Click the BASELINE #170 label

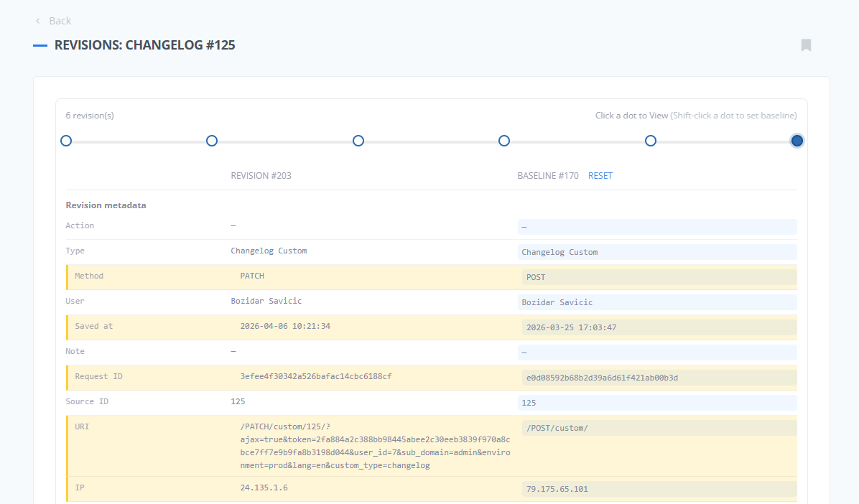548,176
